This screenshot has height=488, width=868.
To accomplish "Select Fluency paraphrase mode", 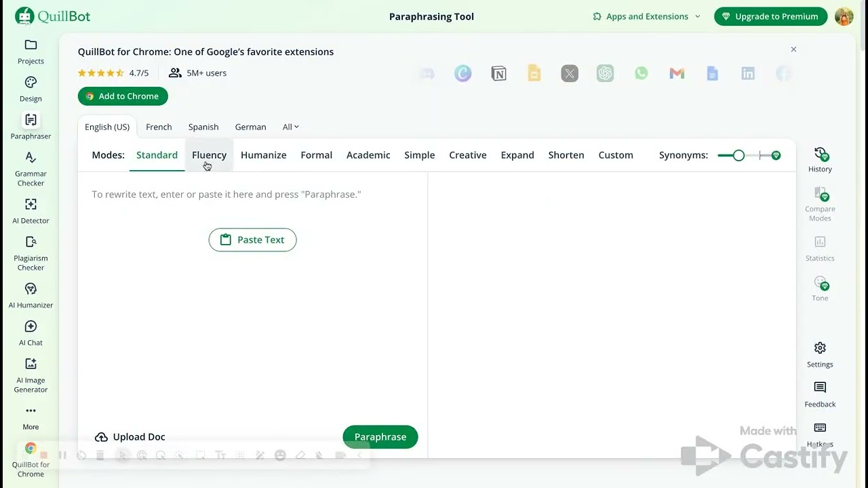I will tap(209, 155).
